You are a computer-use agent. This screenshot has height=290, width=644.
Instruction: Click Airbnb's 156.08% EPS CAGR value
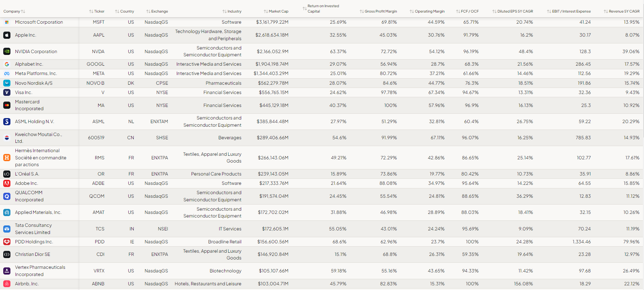tap(524, 284)
